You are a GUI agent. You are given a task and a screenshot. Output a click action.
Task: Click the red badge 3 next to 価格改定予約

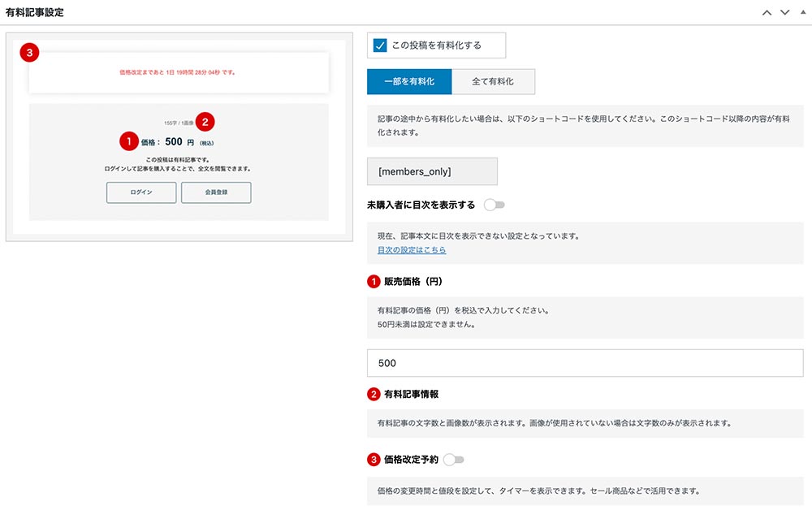tap(374, 459)
